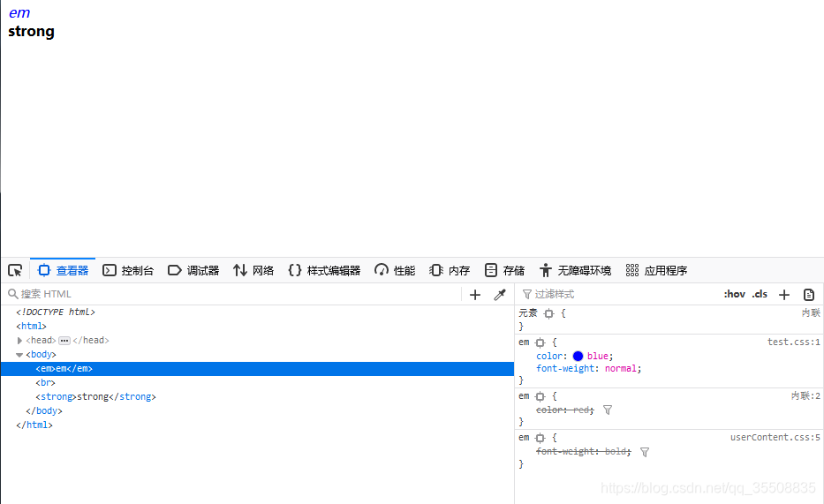The width and height of the screenshot is (824, 504).
Task: Highlight elements for 元素 rule selector
Action: pyautogui.click(x=548, y=313)
